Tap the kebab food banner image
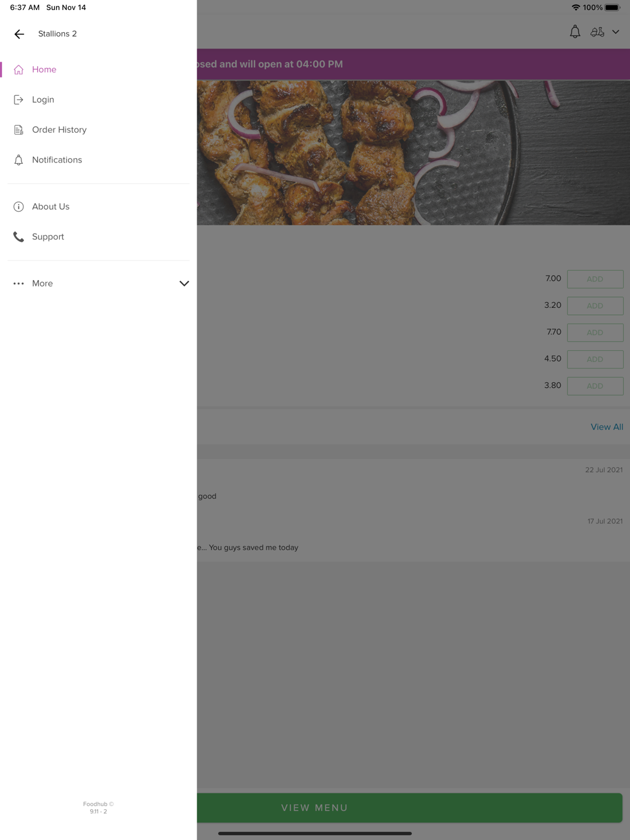Screen dimensions: 630x840 pos(413,152)
